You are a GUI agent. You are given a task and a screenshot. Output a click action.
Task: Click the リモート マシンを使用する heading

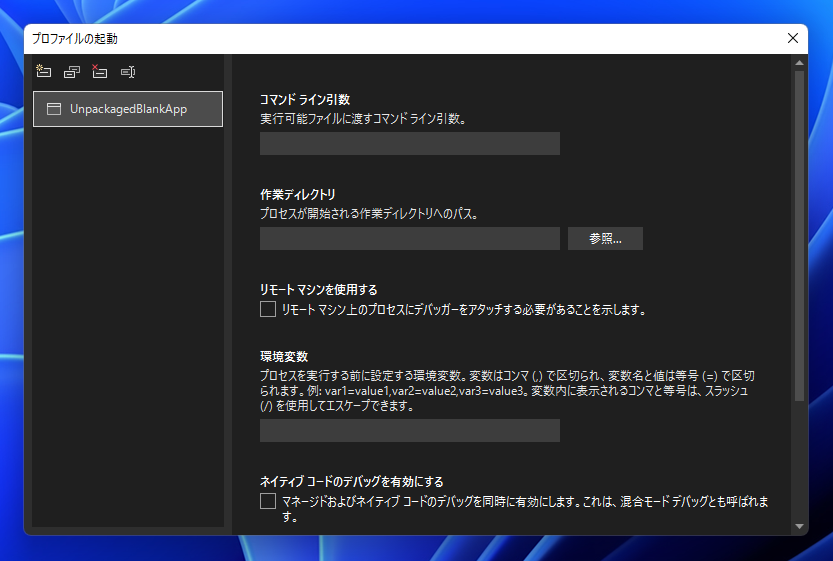click(319, 290)
